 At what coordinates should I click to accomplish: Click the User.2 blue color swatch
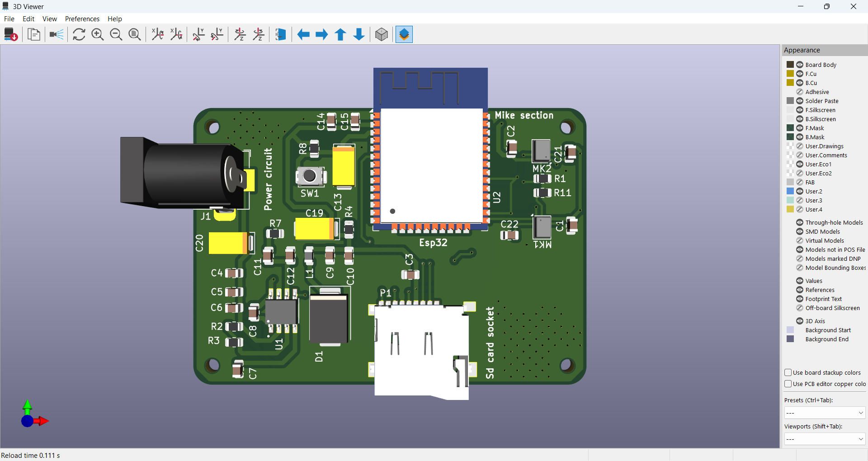tap(790, 191)
